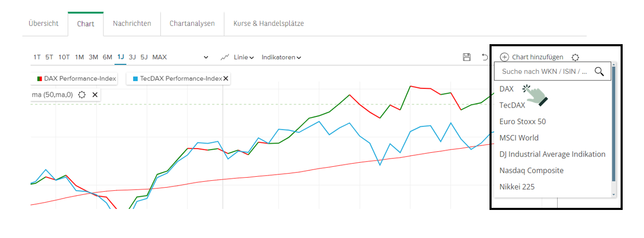Select the 3J time range

132,57
